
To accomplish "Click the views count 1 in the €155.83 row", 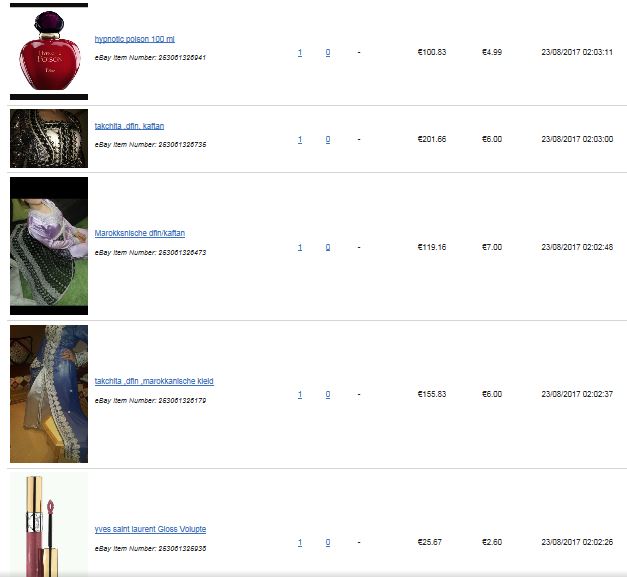I will (300, 395).
